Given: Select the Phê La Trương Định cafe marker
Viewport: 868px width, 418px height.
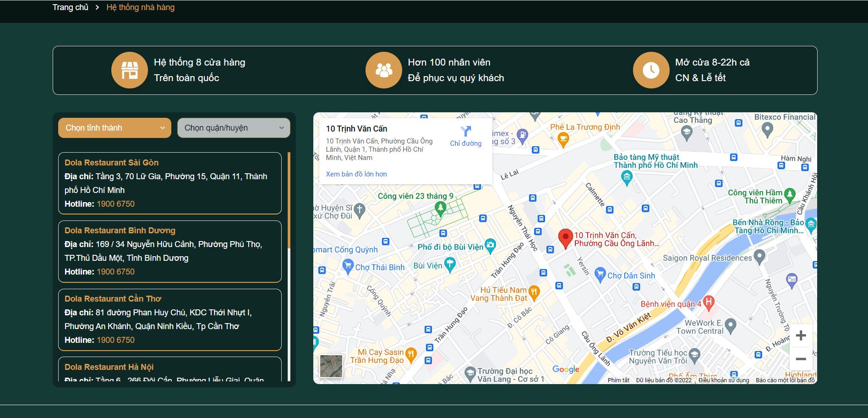Looking at the screenshot, I should point(563,140).
